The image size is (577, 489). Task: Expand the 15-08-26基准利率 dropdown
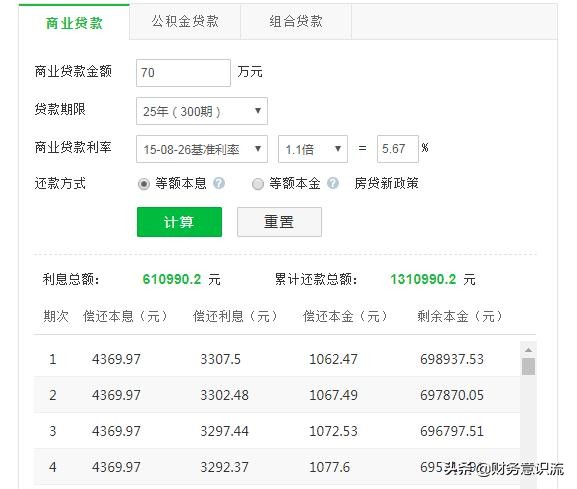click(x=202, y=149)
